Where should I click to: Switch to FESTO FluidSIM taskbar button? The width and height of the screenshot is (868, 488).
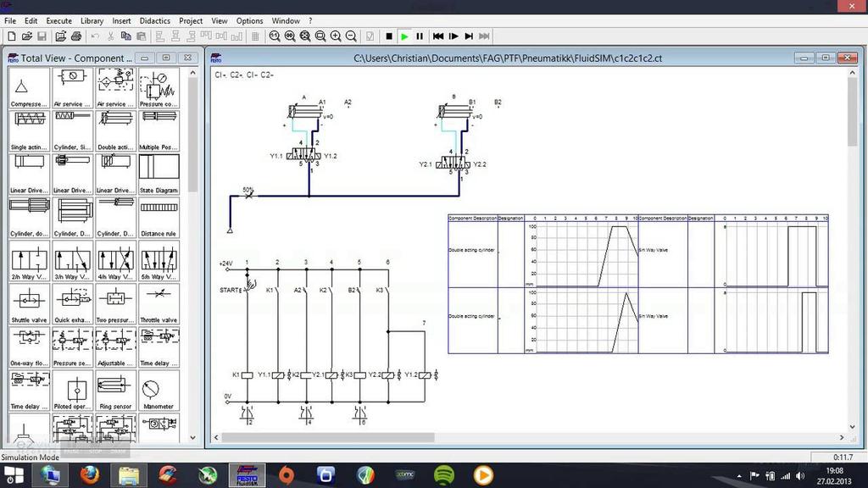(247, 475)
